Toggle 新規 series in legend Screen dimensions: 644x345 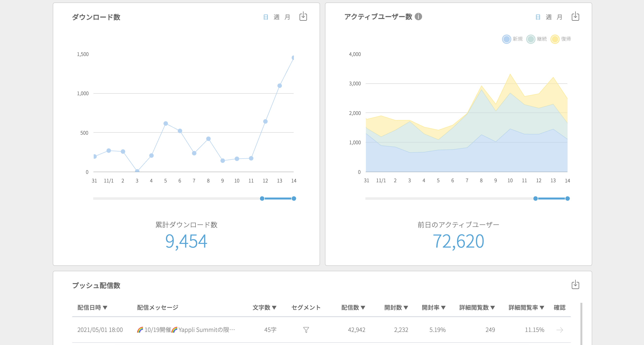tap(512, 39)
